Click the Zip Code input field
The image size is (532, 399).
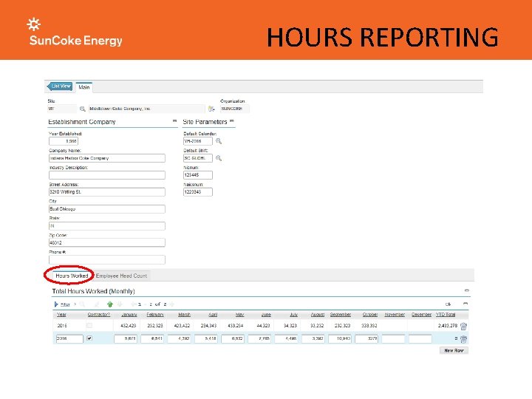click(x=107, y=242)
